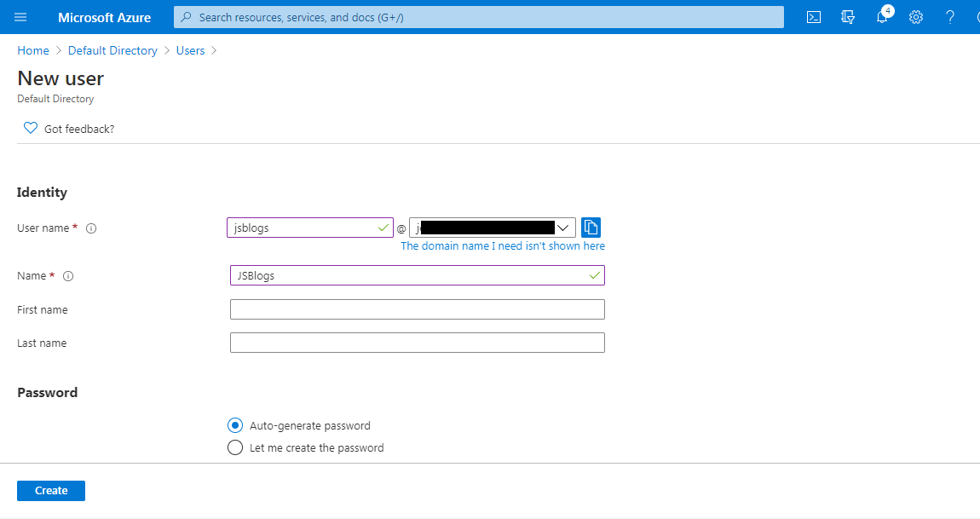980x519 pixels.
Task: Click the Create button
Action: click(x=51, y=491)
